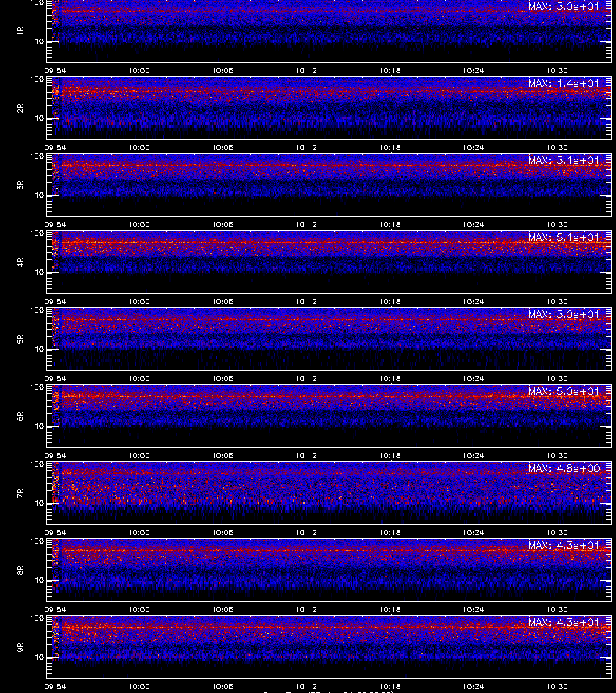
Task: Click the 10:12 time label under the 4R panel
Action: (306, 301)
